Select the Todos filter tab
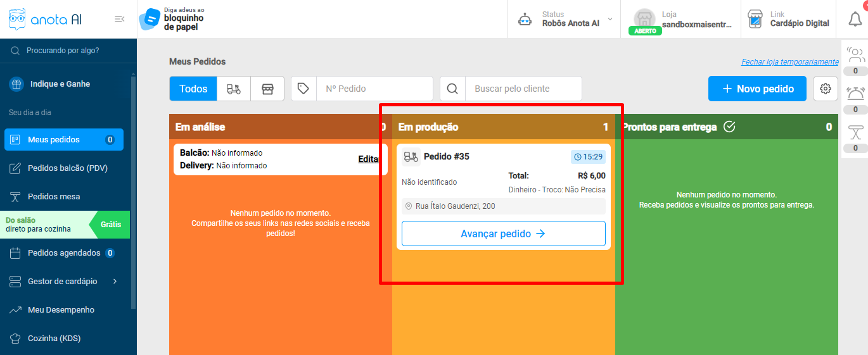Image resolution: width=868 pixels, height=355 pixels. tap(193, 89)
